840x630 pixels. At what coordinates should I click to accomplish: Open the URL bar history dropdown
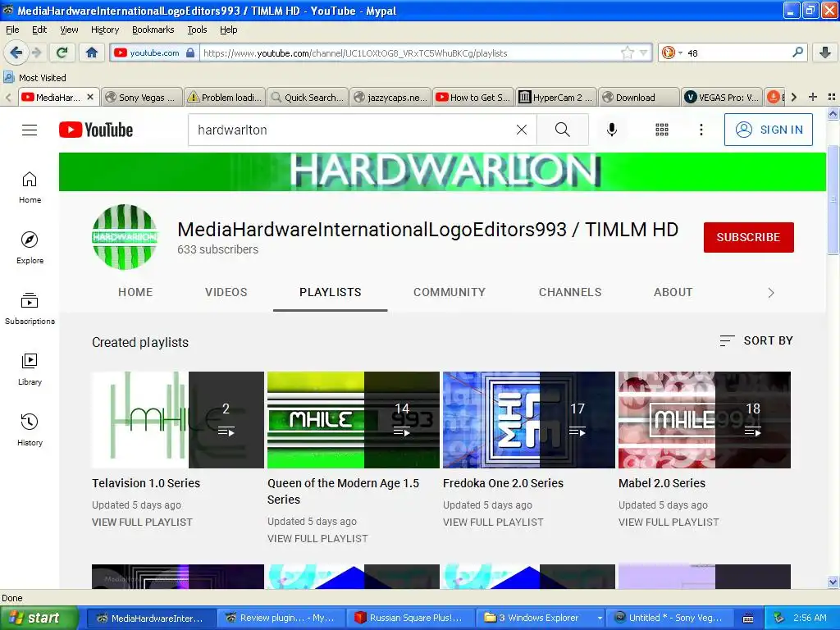[x=643, y=52]
